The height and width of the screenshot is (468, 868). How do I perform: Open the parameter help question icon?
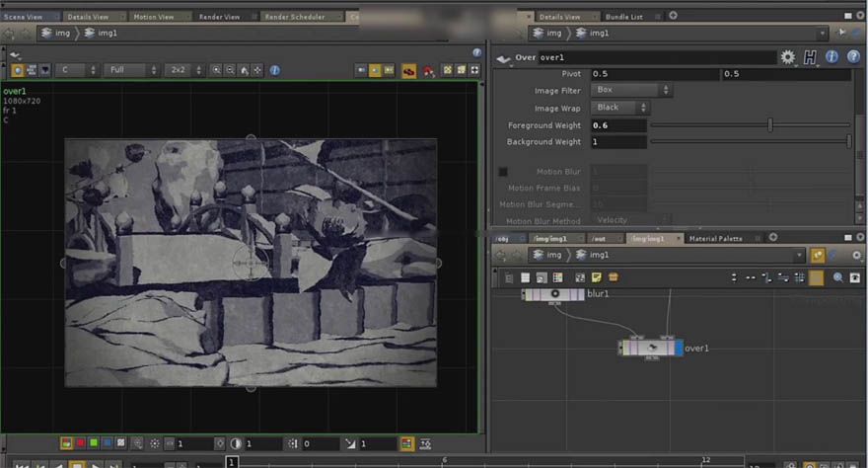coord(853,56)
